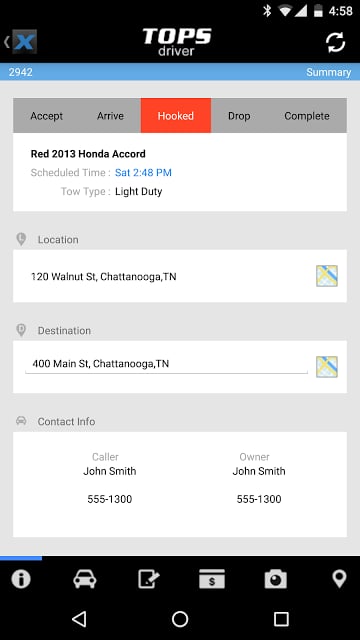This screenshot has width=360, height=640.
Task: Open the map pin tab icon
Action: click(x=339, y=579)
